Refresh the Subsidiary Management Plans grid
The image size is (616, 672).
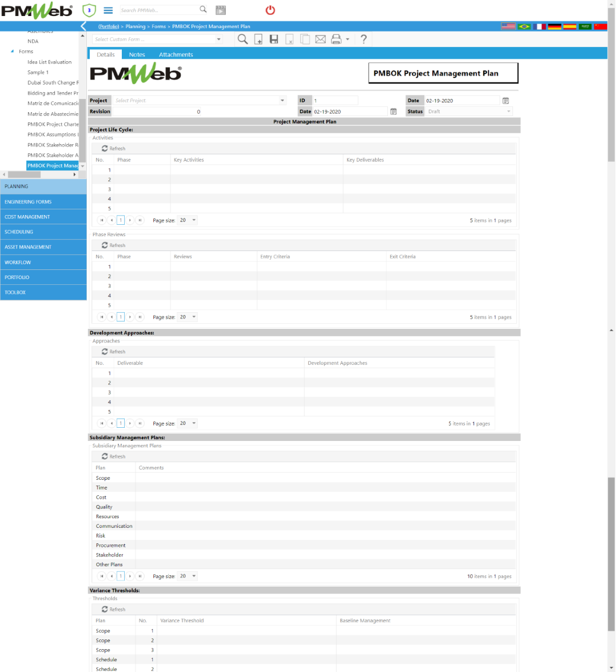(x=114, y=456)
